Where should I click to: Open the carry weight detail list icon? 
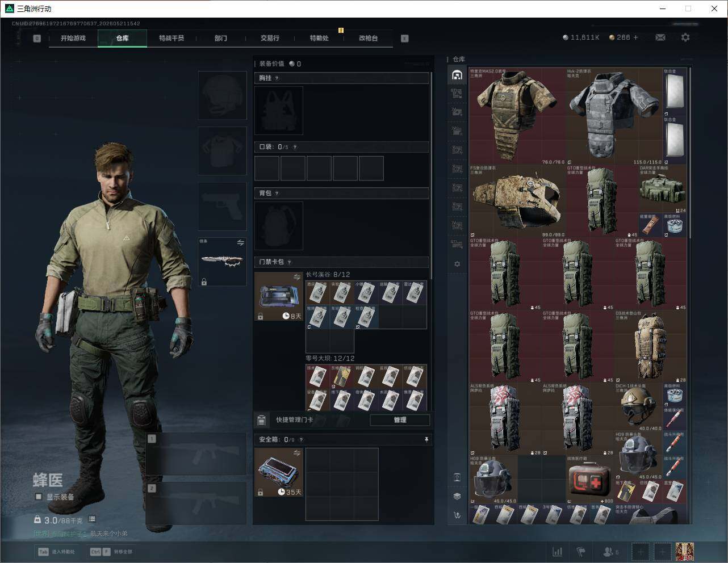click(x=92, y=519)
